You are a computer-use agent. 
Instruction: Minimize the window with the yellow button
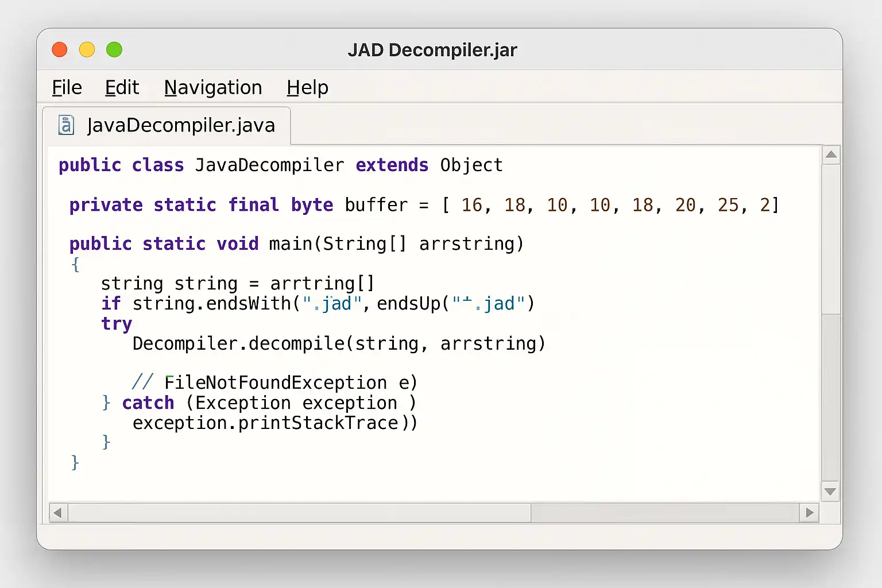[x=87, y=50]
